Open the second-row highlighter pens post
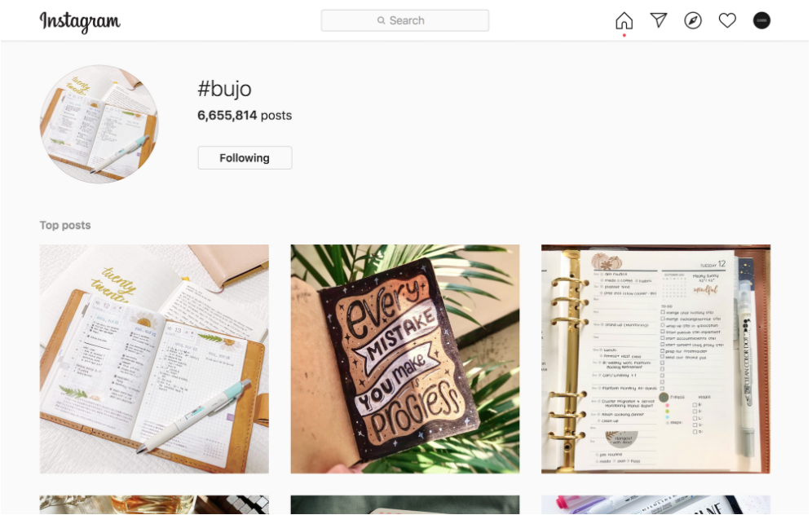 655,504
